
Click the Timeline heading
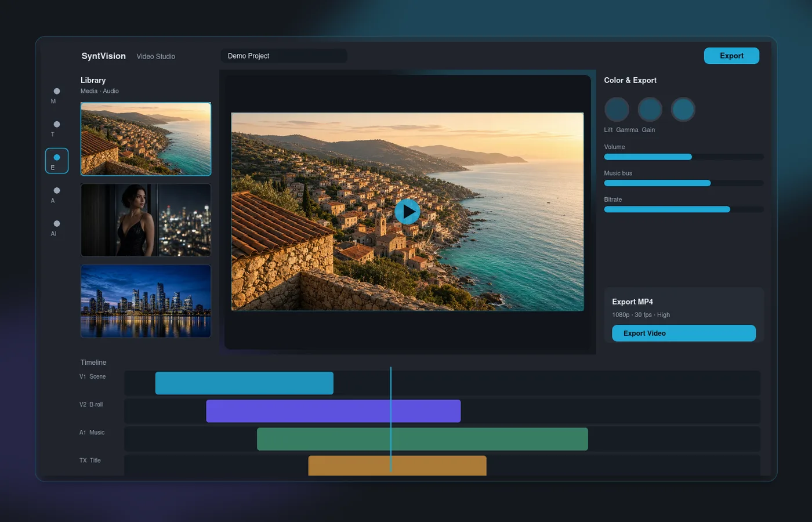93,362
